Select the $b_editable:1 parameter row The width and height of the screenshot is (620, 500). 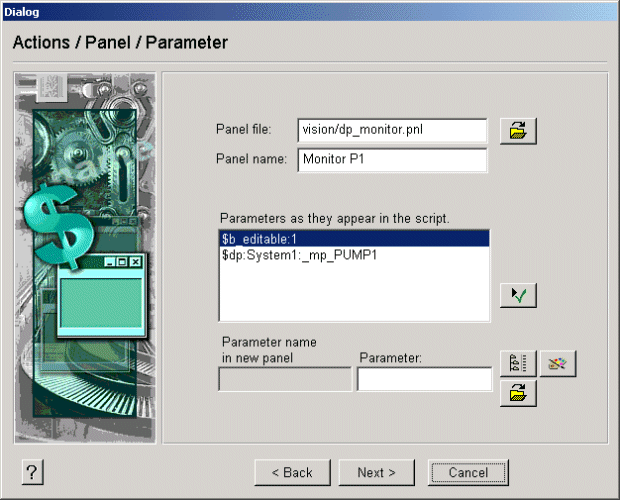354,239
